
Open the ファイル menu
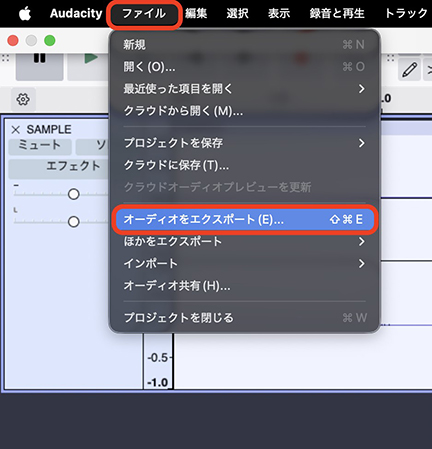[x=144, y=14]
